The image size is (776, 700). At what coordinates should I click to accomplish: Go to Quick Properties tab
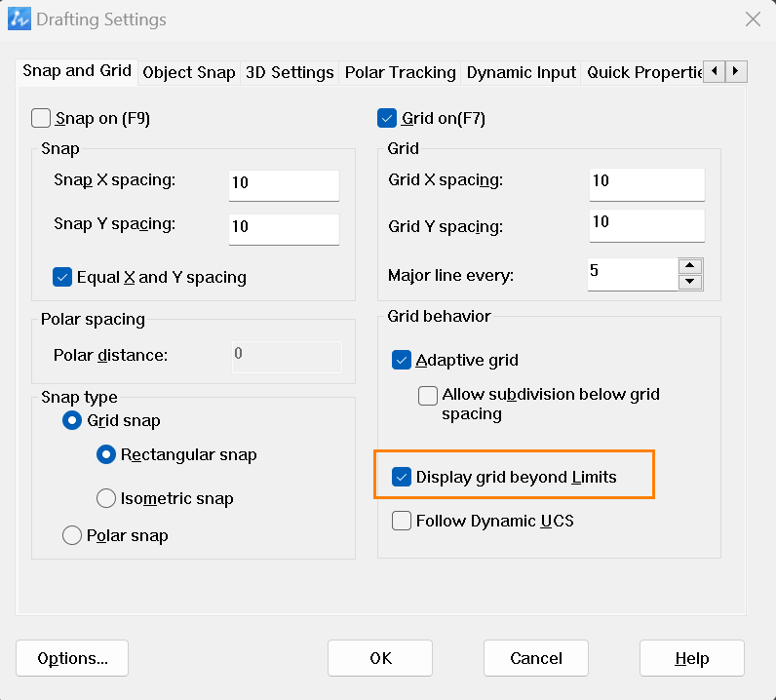pos(641,73)
